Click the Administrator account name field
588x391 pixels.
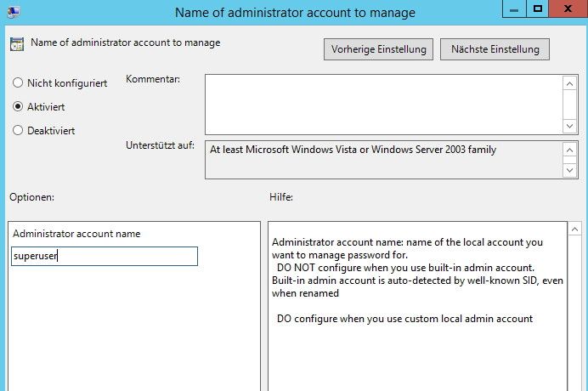[x=105, y=257]
